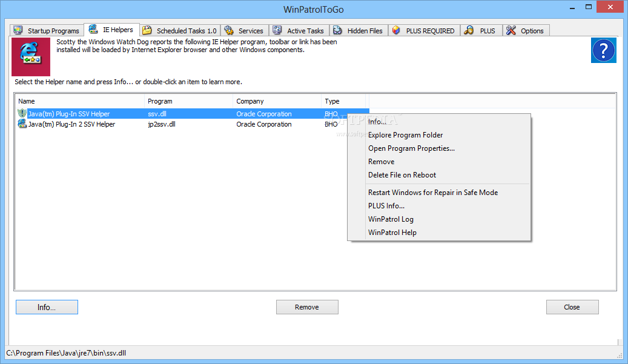Click the Close button at bottom right
The height and width of the screenshot is (364, 628).
point(572,307)
